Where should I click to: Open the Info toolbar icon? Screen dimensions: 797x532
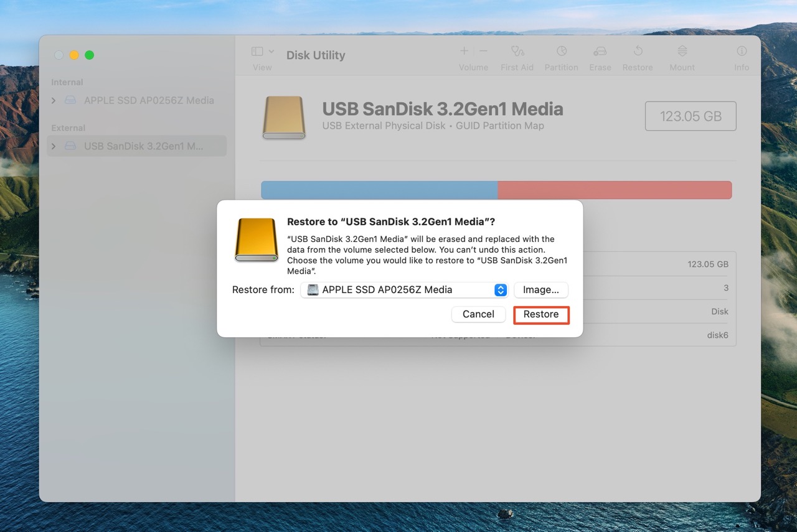742,51
